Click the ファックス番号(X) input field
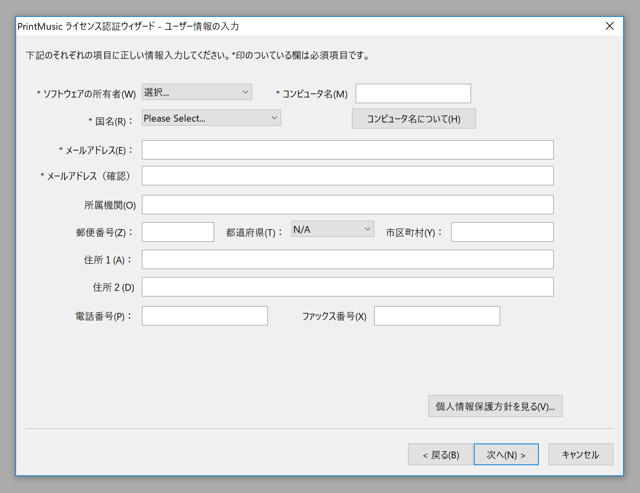The height and width of the screenshot is (493, 640). [437, 316]
